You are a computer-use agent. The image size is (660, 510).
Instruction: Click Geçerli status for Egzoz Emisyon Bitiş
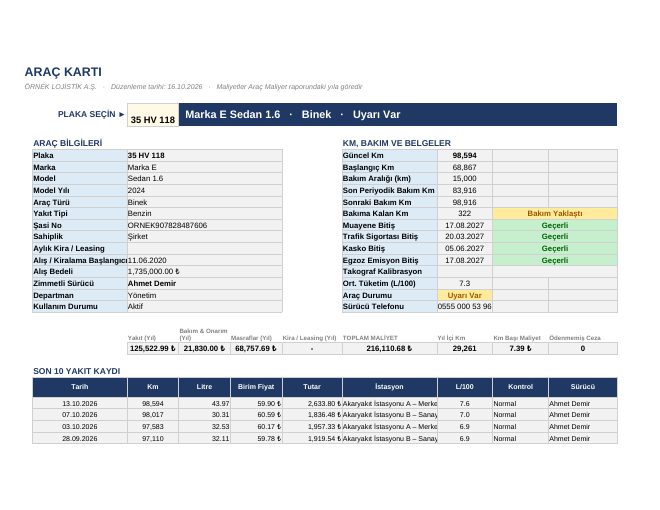(555, 260)
